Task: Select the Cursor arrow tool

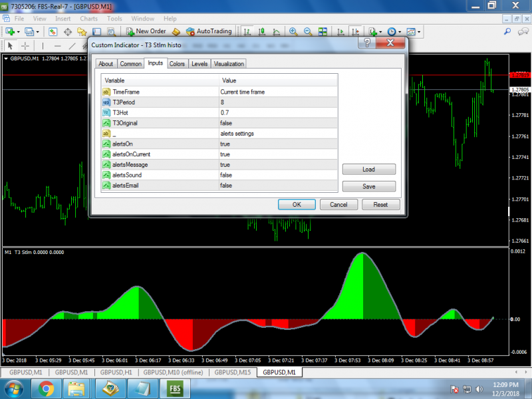Action: 10,45
